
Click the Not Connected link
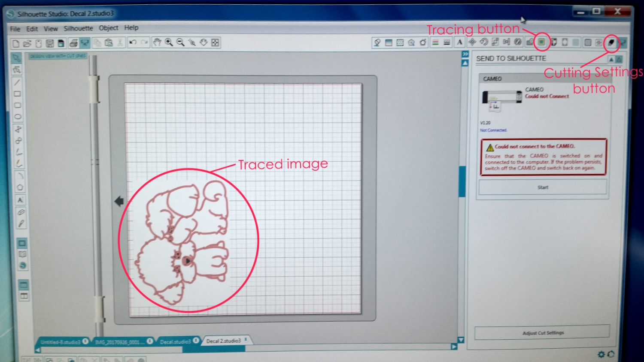pyautogui.click(x=493, y=130)
